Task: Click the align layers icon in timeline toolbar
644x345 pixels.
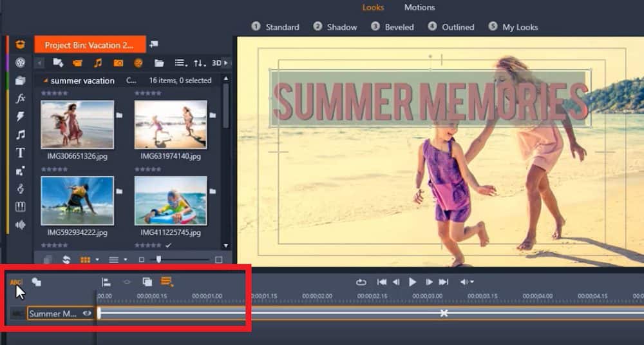Action: (x=106, y=282)
